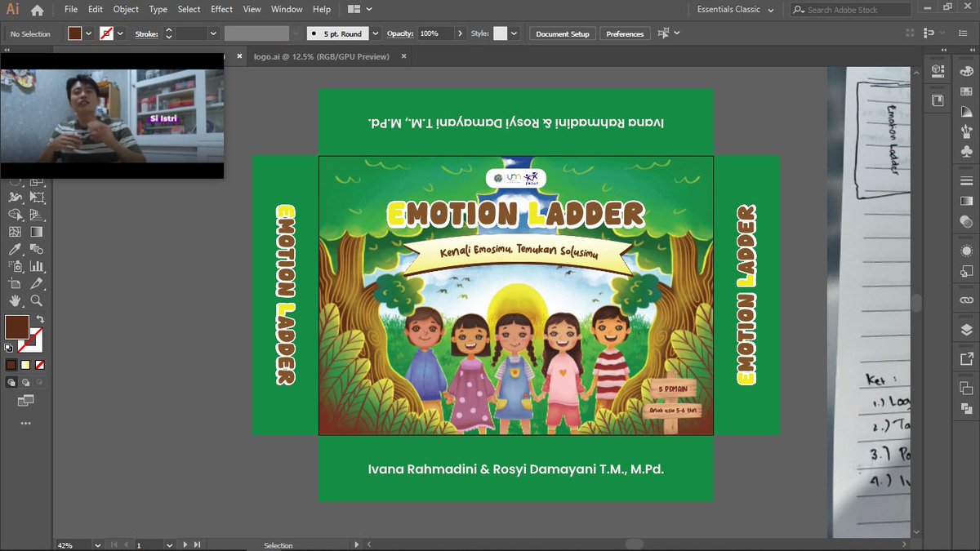
Task: Open the Stroke panel icon
Action: click(967, 179)
